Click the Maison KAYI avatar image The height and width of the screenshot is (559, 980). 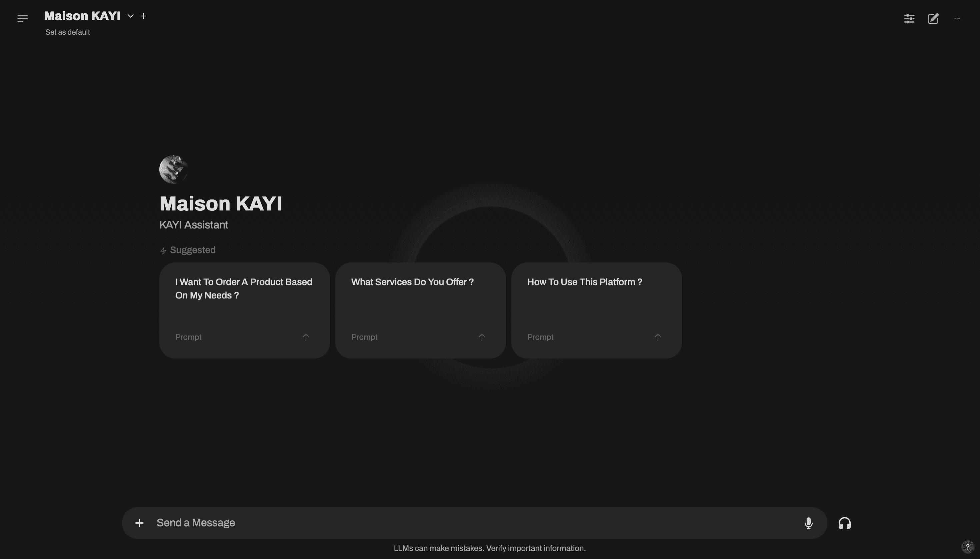click(173, 169)
